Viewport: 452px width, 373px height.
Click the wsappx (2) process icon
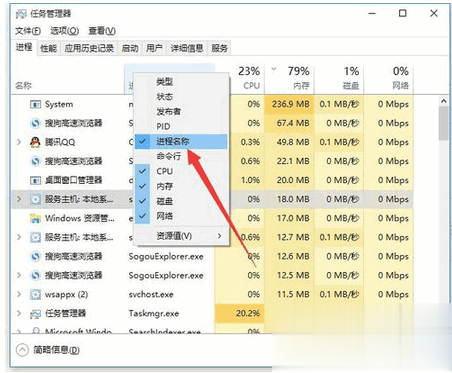click(35, 294)
